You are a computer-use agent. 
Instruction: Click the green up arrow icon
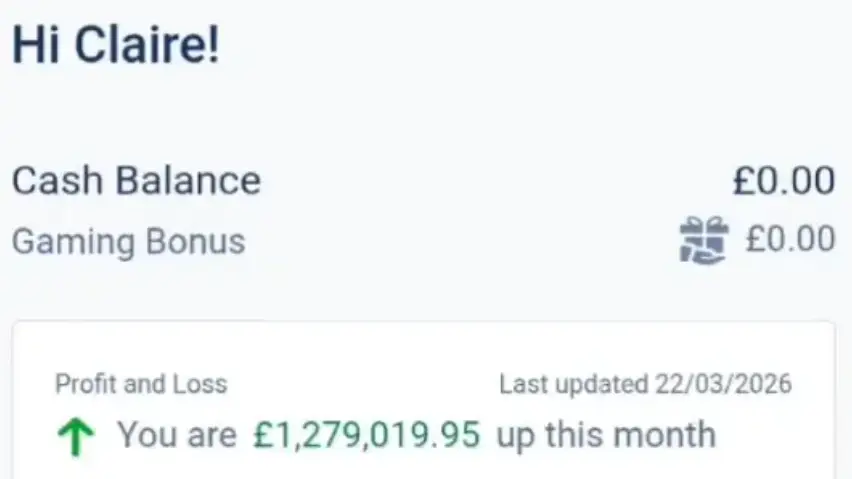click(x=77, y=436)
